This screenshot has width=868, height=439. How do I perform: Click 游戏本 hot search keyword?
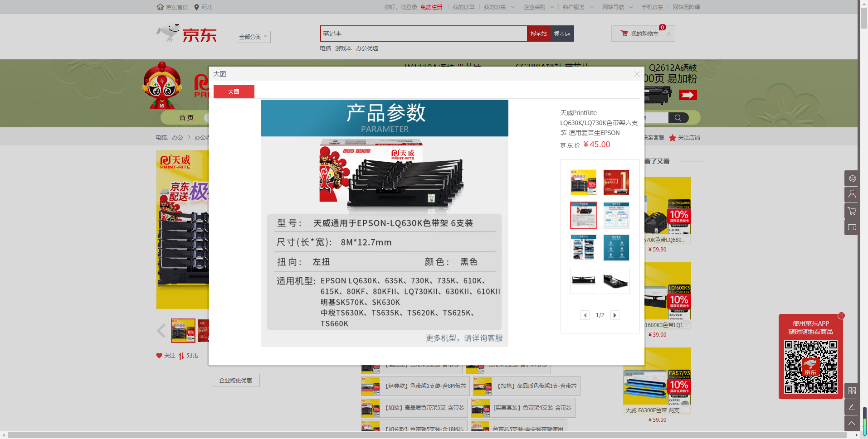coord(343,48)
